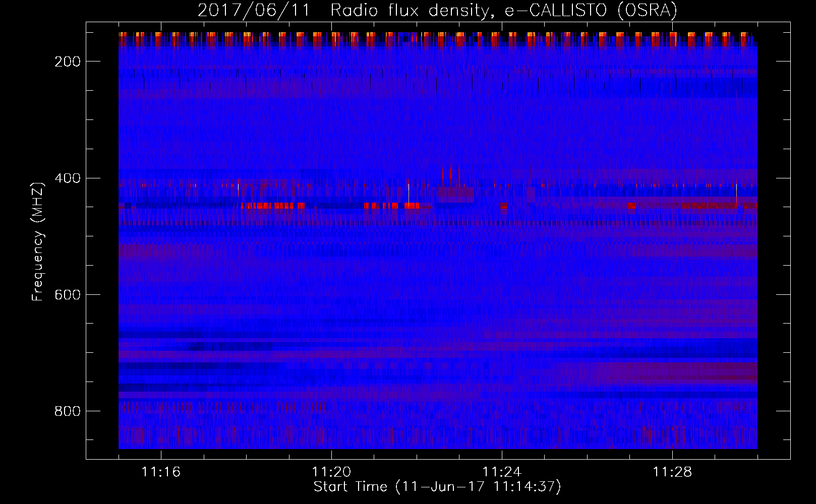This screenshot has height=504, width=816.
Task: Click the plot title 'Radio flux density, e-CALLISTO (OSRA)'
Action: tap(504, 10)
